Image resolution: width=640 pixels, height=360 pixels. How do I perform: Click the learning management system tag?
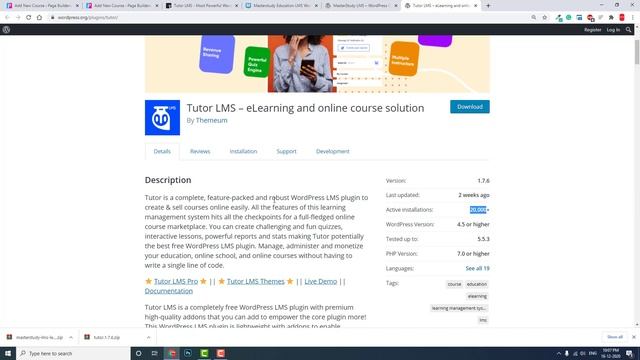click(459, 308)
